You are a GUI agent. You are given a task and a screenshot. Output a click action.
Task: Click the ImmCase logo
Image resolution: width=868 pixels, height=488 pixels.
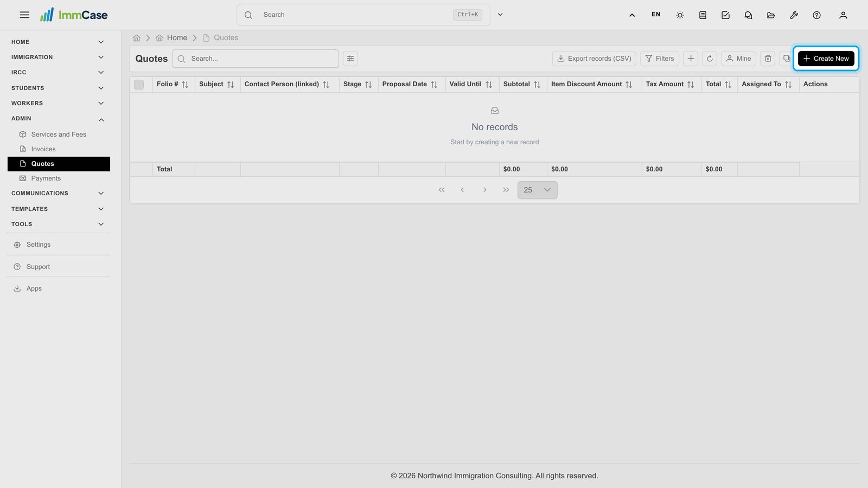tap(74, 15)
